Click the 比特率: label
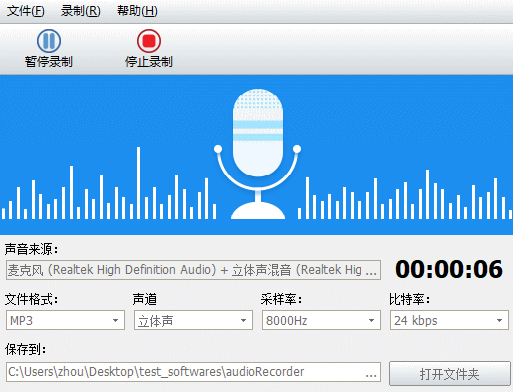This screenshot has width=513, height=392. [409, 299]
